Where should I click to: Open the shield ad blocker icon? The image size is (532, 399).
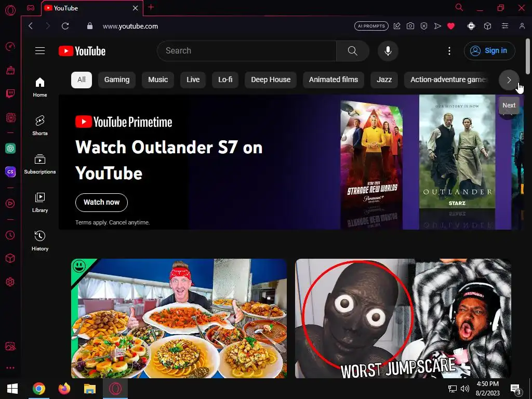click(x=424, y=26)
